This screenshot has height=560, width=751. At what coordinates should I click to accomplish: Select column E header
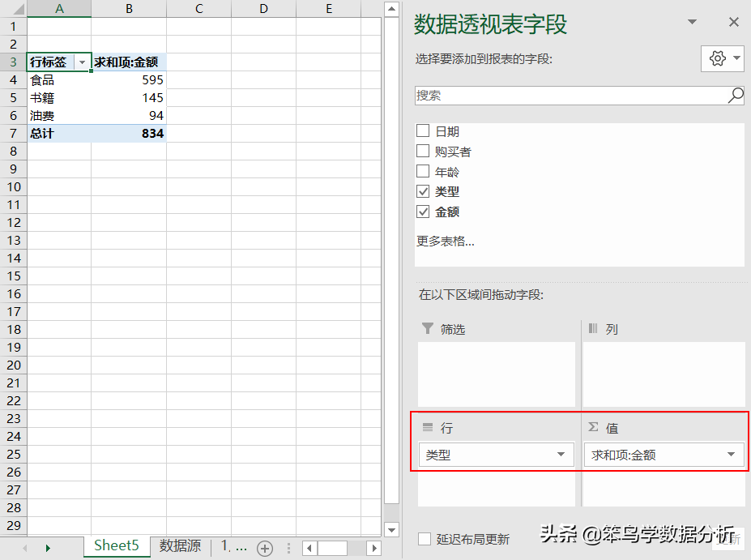[x=329, y=9]
